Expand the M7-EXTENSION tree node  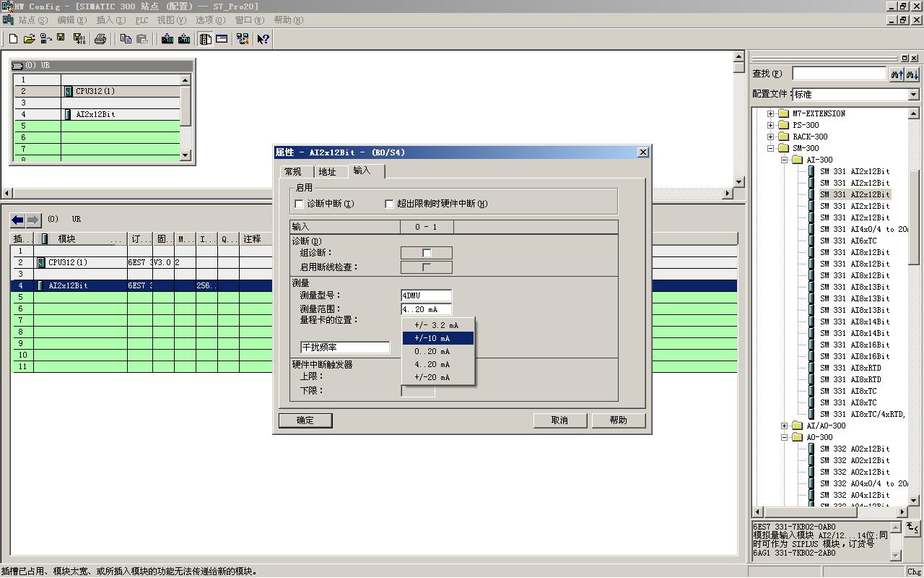[770, 113]
